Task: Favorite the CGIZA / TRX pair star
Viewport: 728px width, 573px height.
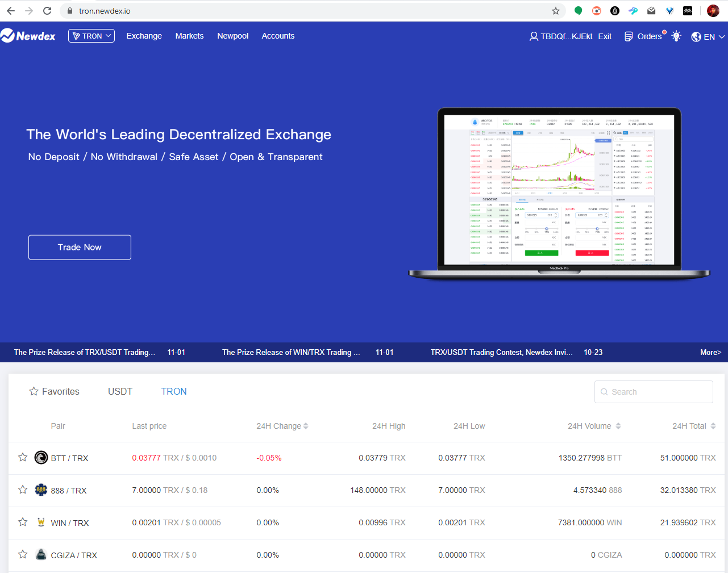Action: point(23,554)
